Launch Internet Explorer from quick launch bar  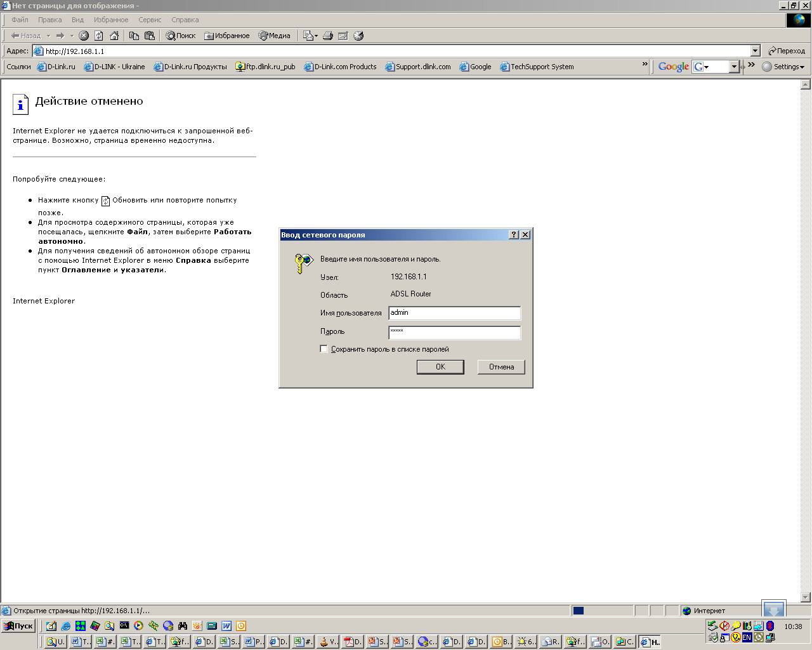pos(65,626)
